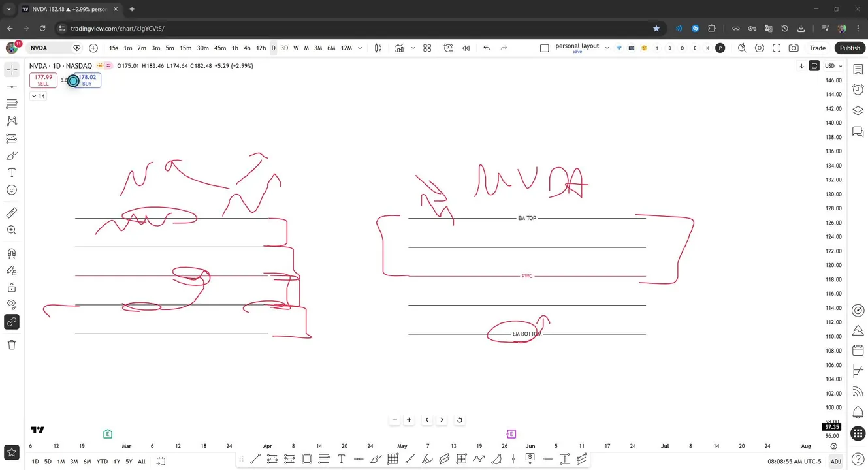Expand the timeframe interval dropdown

(x=360, y=48)
